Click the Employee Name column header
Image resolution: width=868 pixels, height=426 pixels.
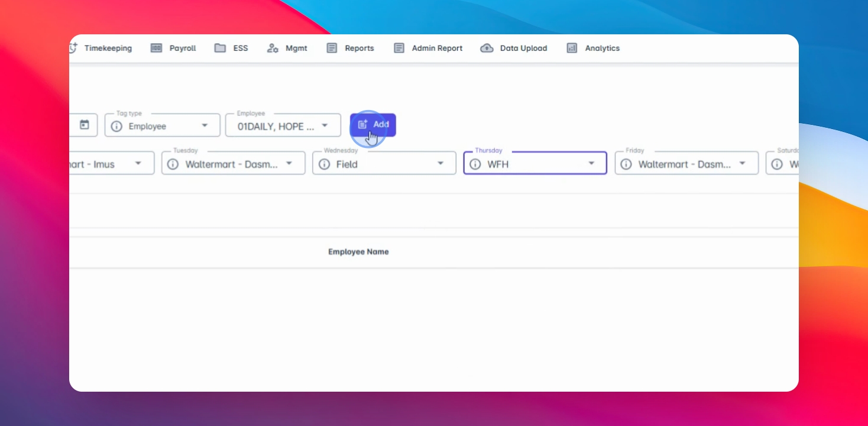coord(358,252)
